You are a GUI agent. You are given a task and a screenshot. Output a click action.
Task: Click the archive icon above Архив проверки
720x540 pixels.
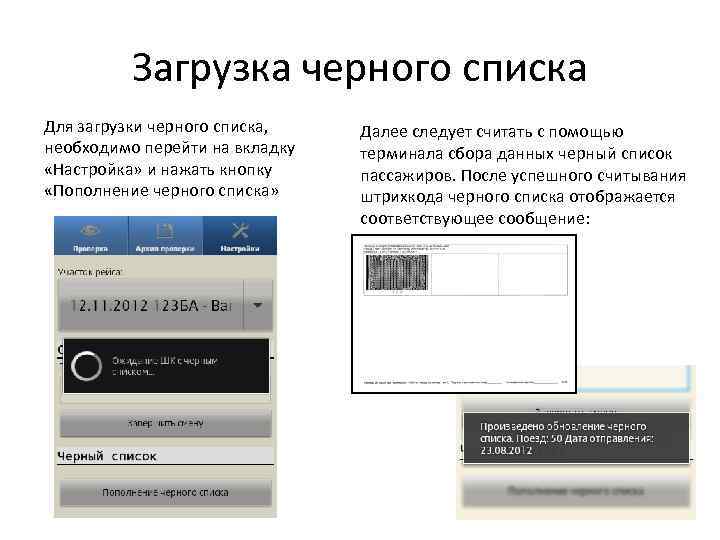point(165,231)
